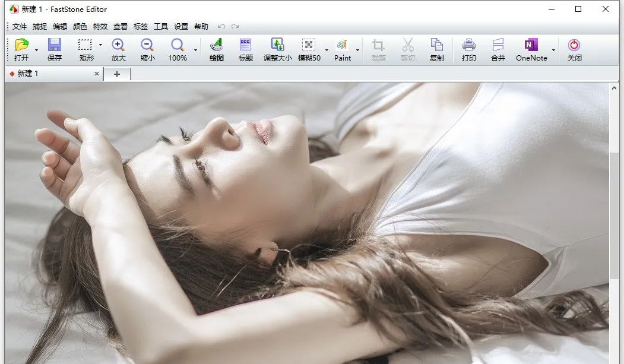Set zoom to 100% with the magnifier icon
The image size is (624, 364).
[x=178, y=50]
